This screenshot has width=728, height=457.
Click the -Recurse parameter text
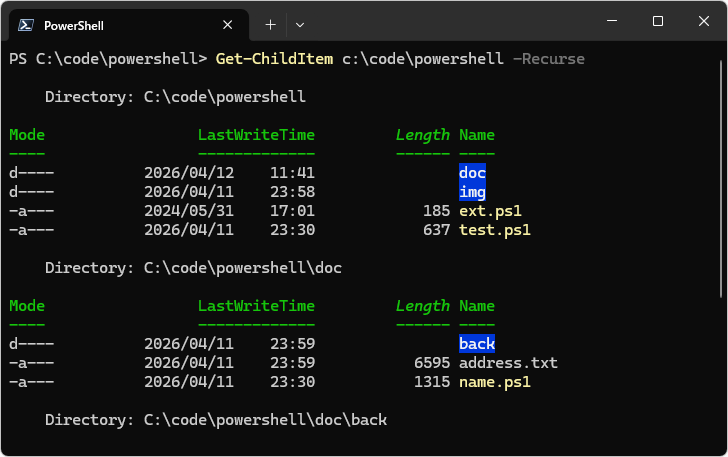tap(548, 59)
